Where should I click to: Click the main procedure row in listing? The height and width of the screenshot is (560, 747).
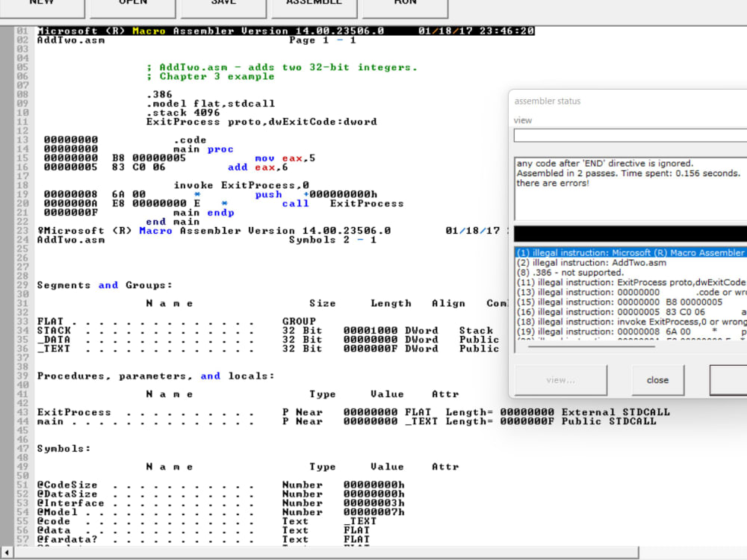coord(347,421)
